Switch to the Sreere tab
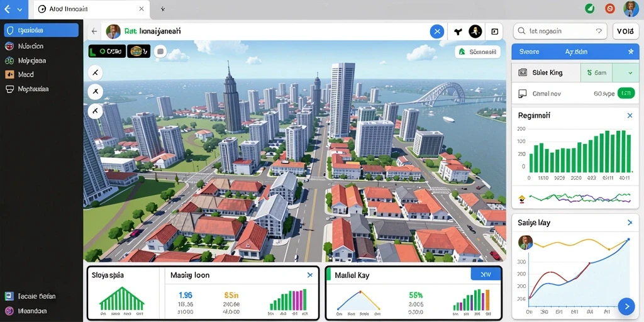 tap(529, 52)
